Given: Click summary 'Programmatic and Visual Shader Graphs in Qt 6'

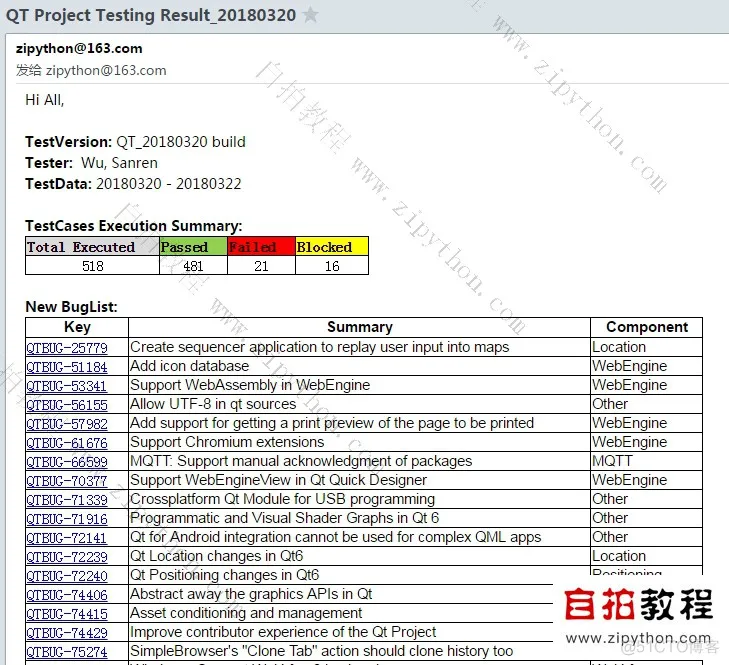Looking at the screenshot, I should [x=285, y=518].
